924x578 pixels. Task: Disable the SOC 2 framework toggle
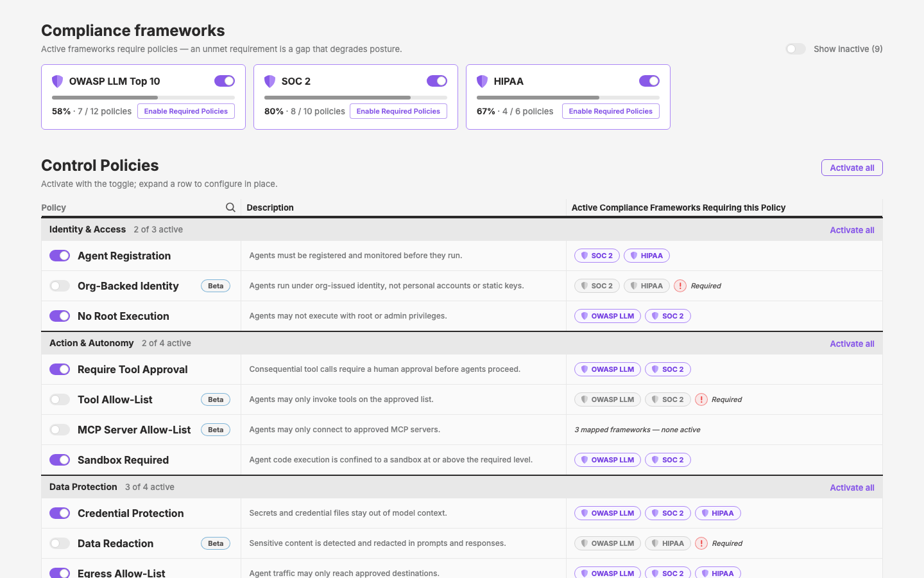[437, 81]
